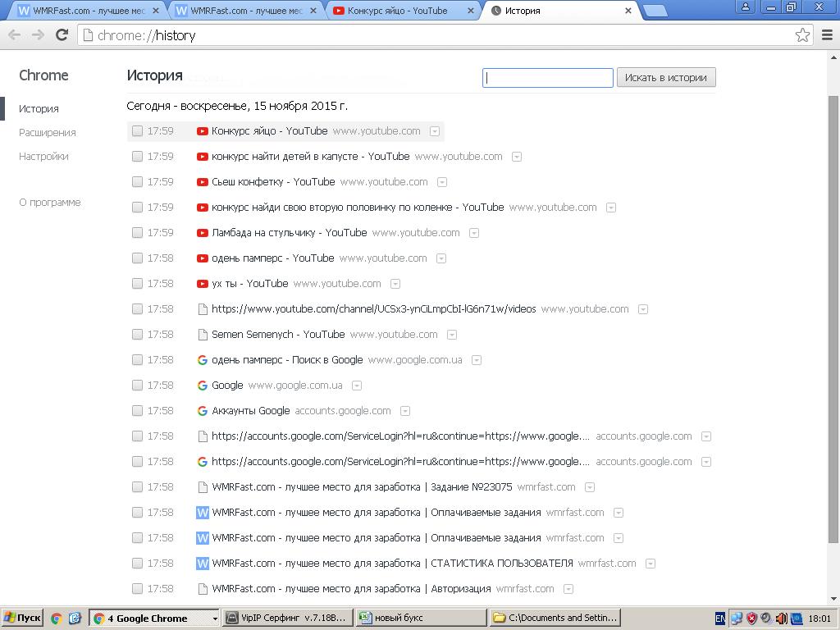
Task: Click page icon for 'Semen Semenych' entry
Action: pos(203,335)
